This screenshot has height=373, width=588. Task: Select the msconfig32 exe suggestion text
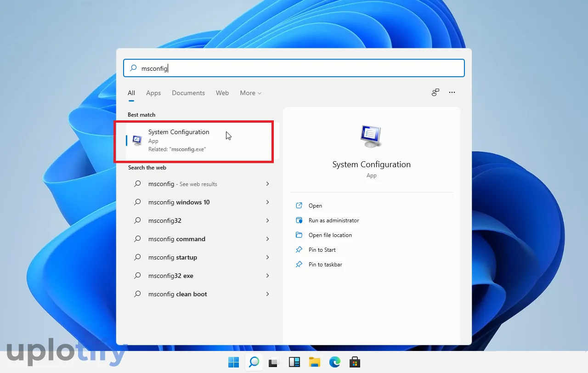(171, 276)
